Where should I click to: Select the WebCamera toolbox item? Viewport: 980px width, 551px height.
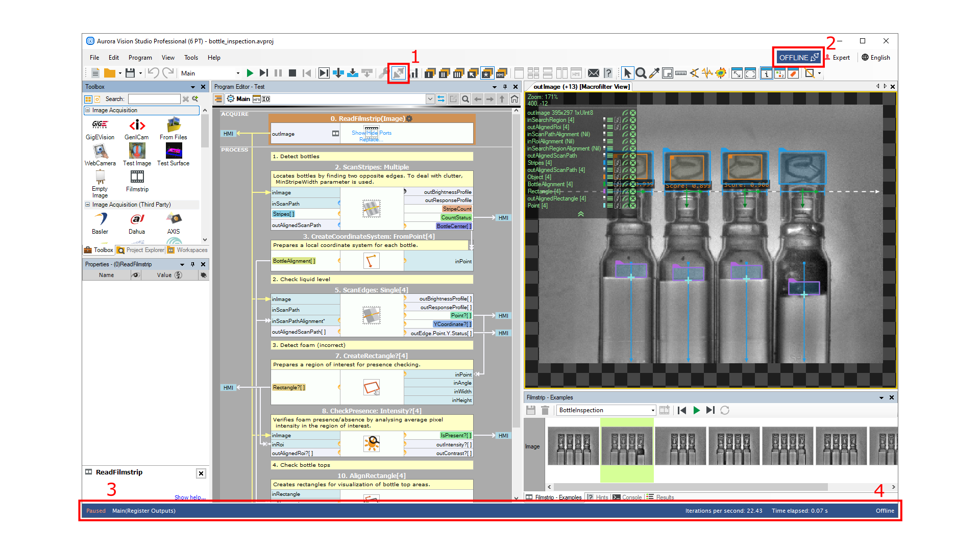(100, 155)
